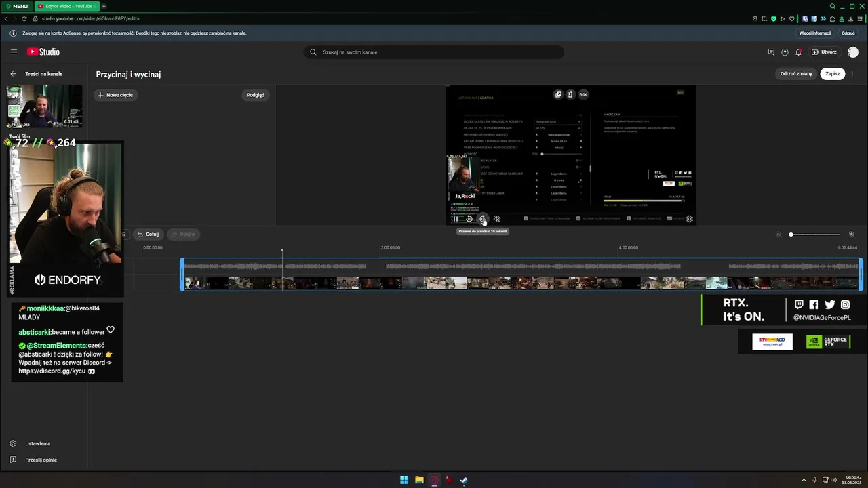Viewport: 868px width, 488px height.
Task: Open Steam from the taskbar
Action: pos(464,481)
